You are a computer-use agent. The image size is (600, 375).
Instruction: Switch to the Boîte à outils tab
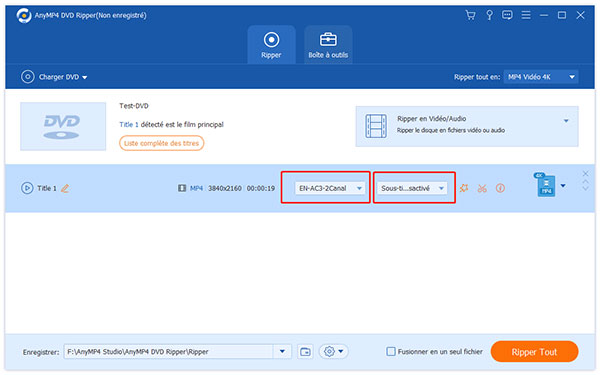[x=328, y=45]
